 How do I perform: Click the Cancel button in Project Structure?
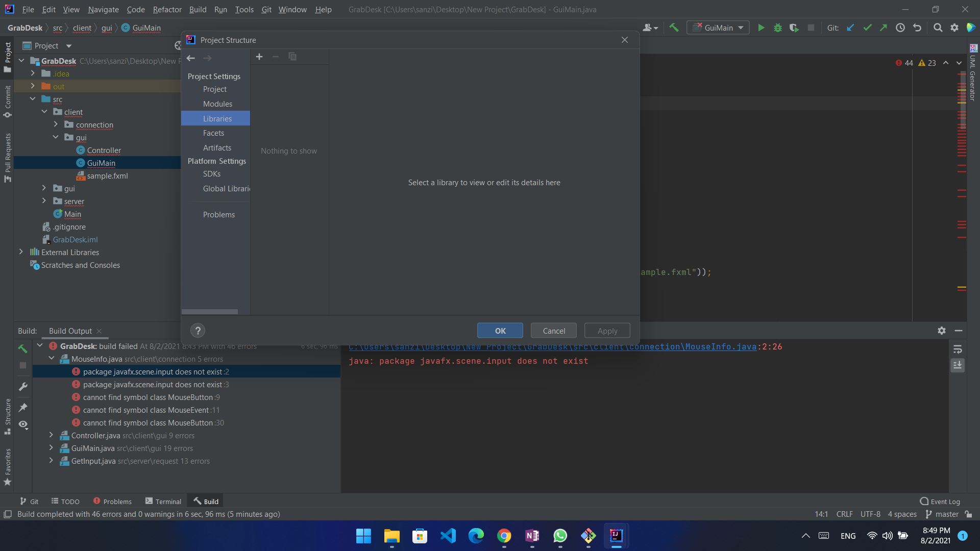point(553,330)
